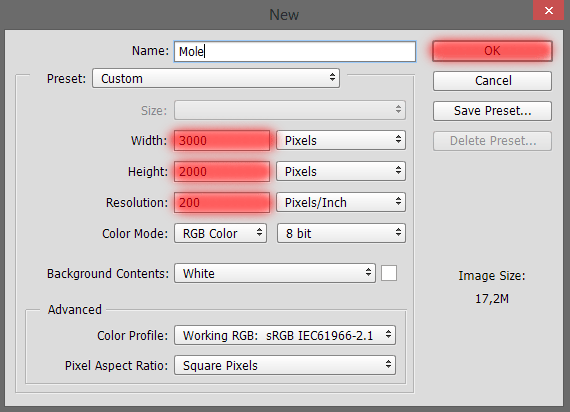Open the RGB Color mode dropdown
Screen dimensions: 570x412
tap(220, 233)
